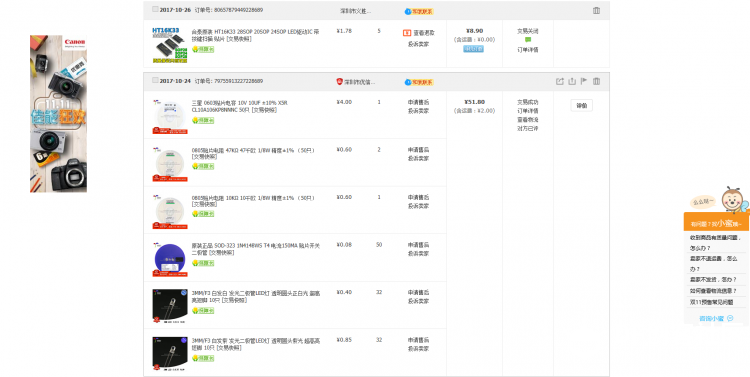
Task: Click the green guarantee badge under the ¥0.85 LED item
Action: [203, 358]
